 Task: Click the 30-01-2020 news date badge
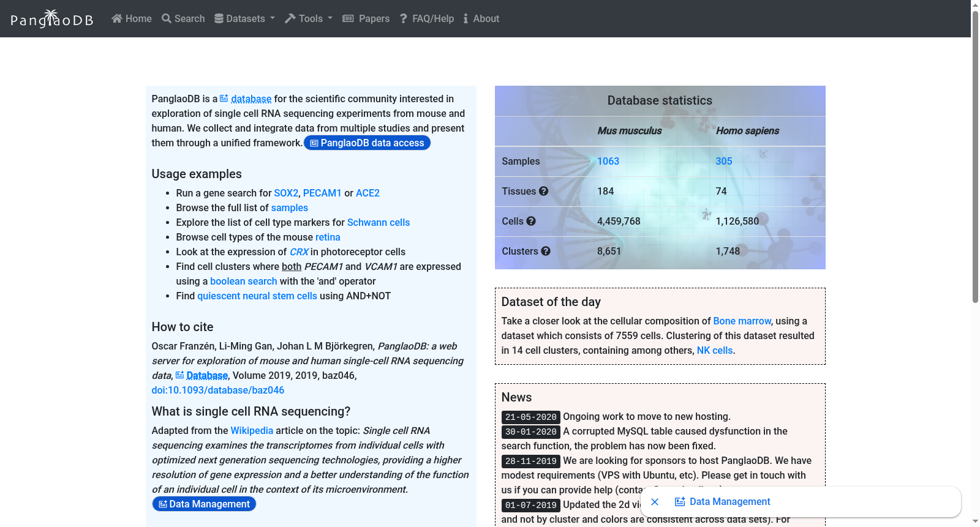point(531,432)
